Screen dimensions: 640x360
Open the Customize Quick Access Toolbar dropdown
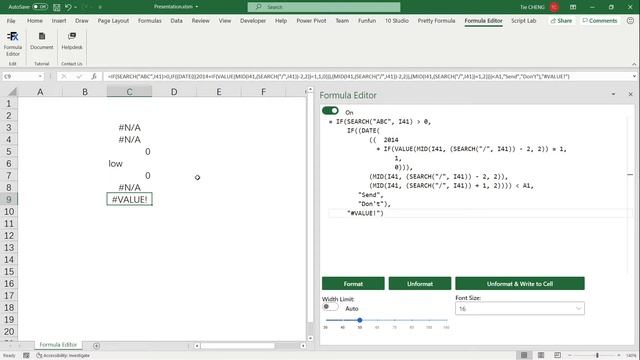coord(100,7)
